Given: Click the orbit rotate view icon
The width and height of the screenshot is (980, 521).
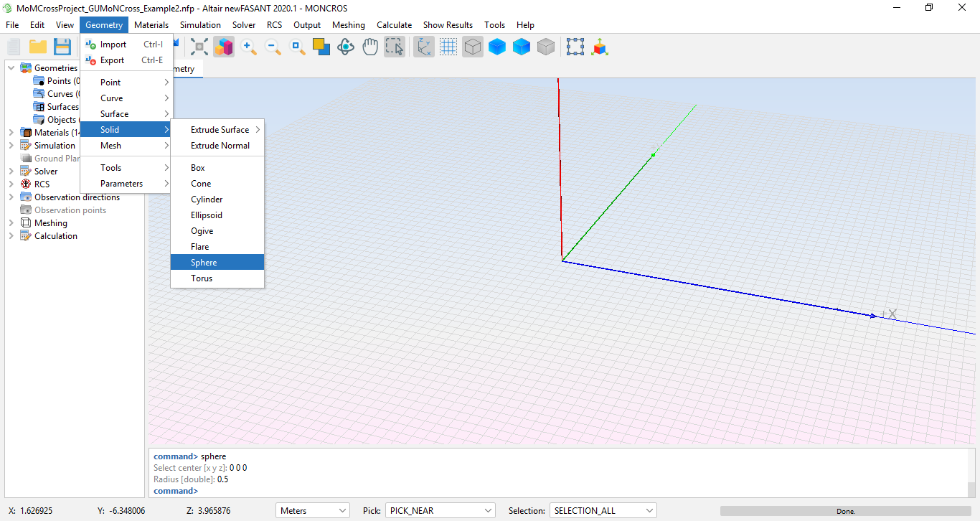Looking at the screenshot, I should pyautogui.click(x=346, y=47).
